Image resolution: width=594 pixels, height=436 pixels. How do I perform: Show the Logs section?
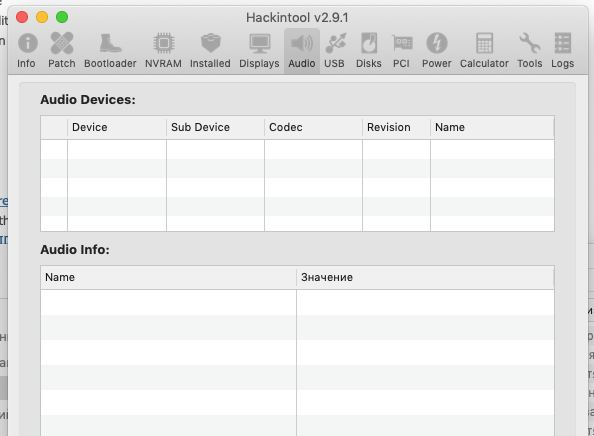point(563,50)
